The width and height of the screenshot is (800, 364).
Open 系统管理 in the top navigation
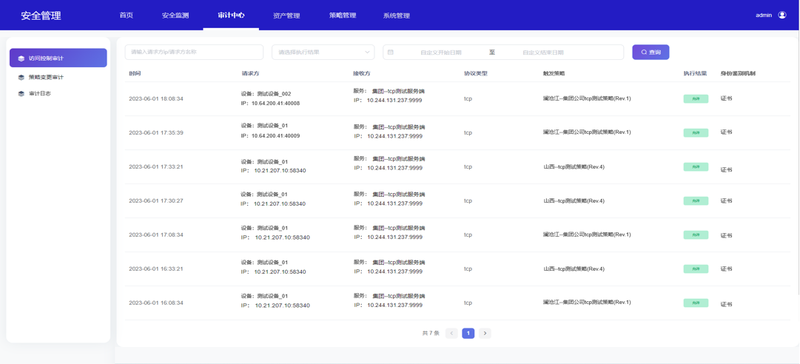[x=396, y=15]
